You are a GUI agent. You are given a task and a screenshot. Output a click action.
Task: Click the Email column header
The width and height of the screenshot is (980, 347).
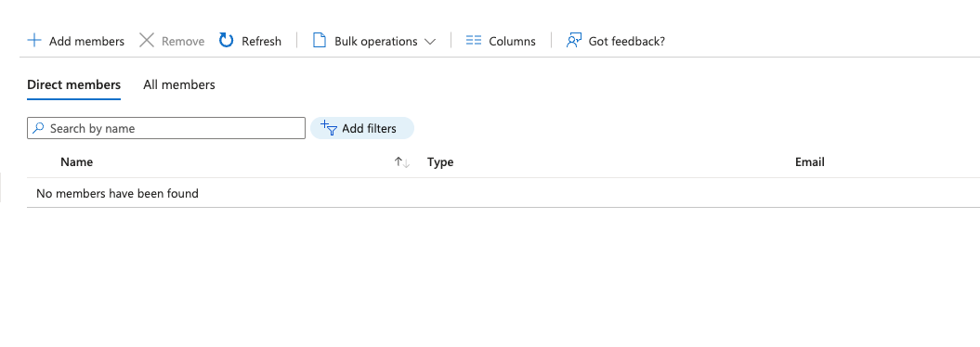point(809,162)
